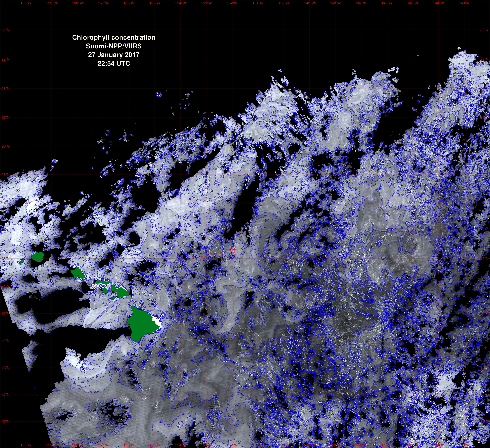Image resolution: width=490 pixels, height=448 pixels.
Task: Click the 156°W label along the top axis
Action: [129, 3]
